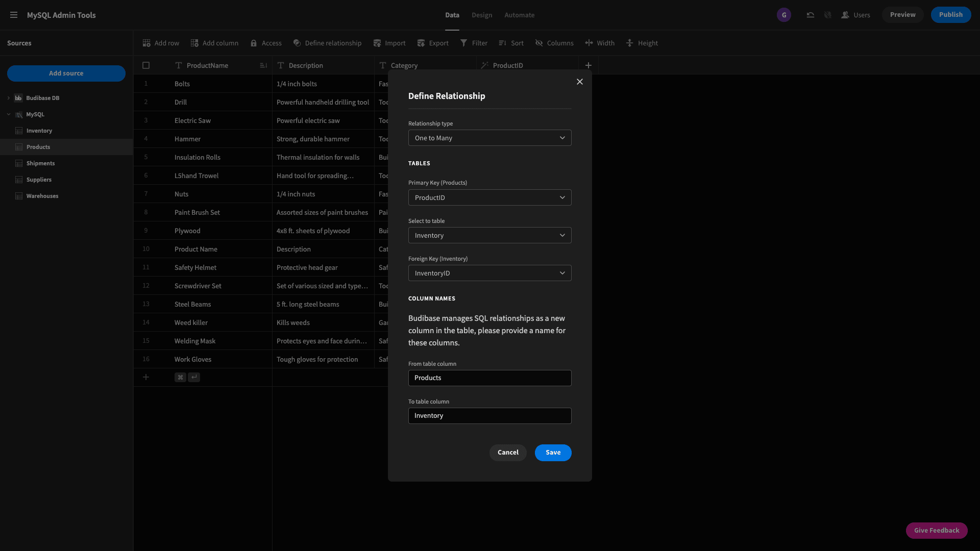980x551 pixels.
Task: Expand the Primary Key Products dropdown
Action: 489,197
